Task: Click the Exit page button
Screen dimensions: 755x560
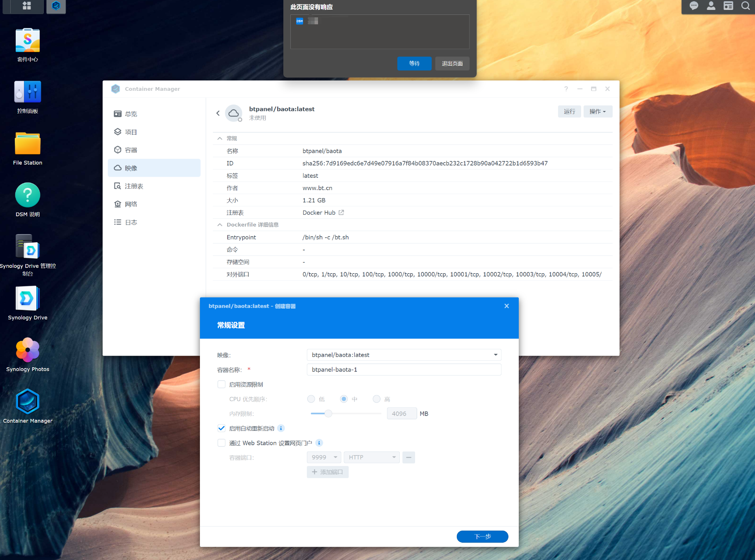Action: [x=452, y=63]
